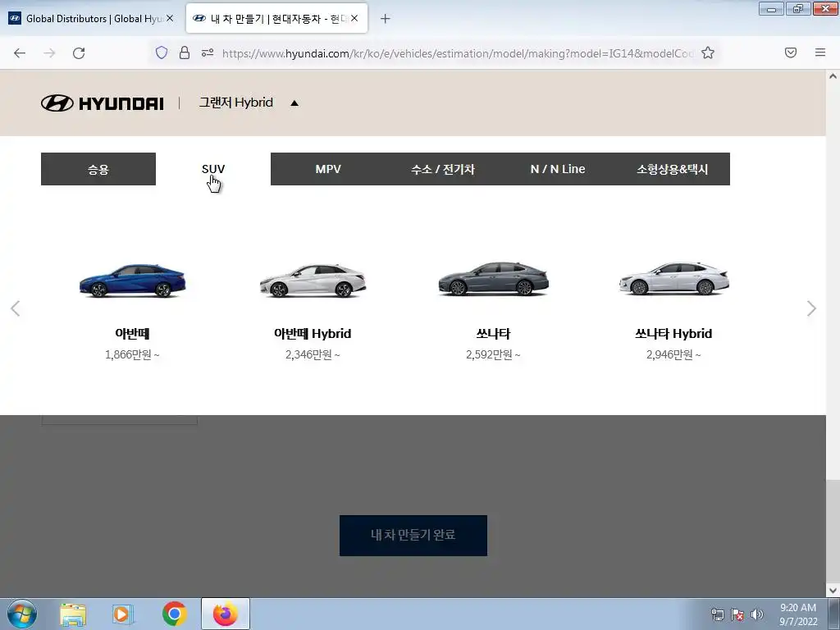Choose the white 쏘나타 Hybrid car image
The width and height of the screenshot is (840, 630).
(x=674, y=279)
